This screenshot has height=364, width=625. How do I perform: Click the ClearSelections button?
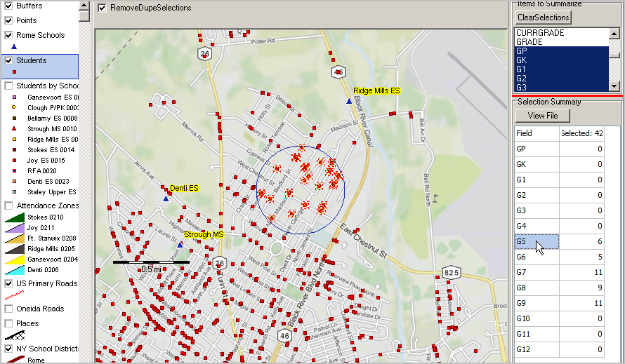tap(544, 18)
